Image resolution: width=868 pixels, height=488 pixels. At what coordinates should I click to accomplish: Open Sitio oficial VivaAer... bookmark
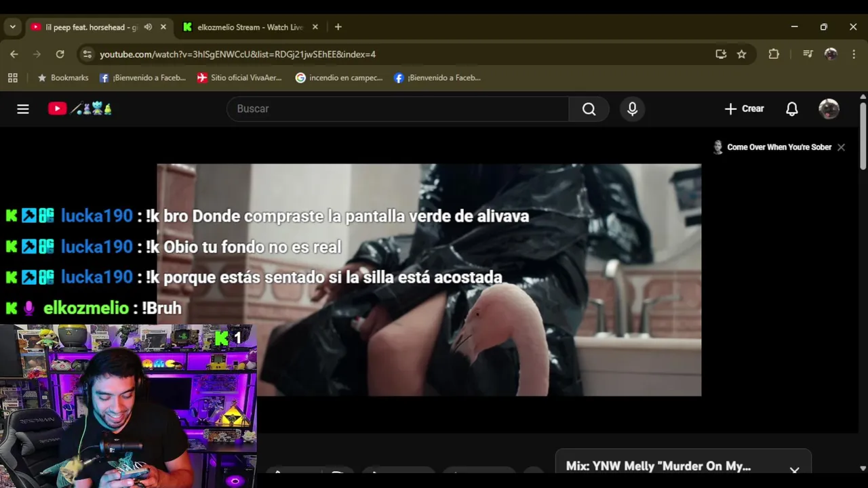(x=239, y=78)
